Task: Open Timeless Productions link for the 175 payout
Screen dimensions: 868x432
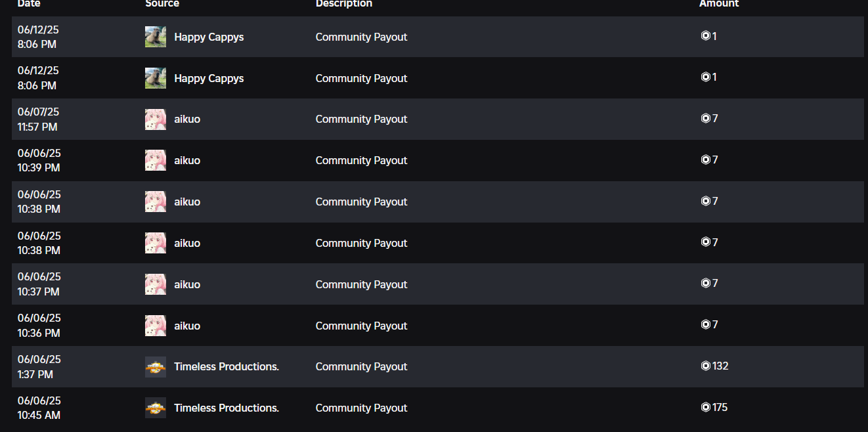Action: point(227,408)
